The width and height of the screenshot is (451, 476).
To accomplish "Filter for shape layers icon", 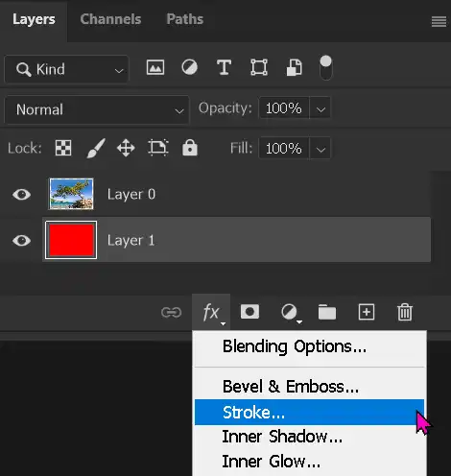I will 259,67.
